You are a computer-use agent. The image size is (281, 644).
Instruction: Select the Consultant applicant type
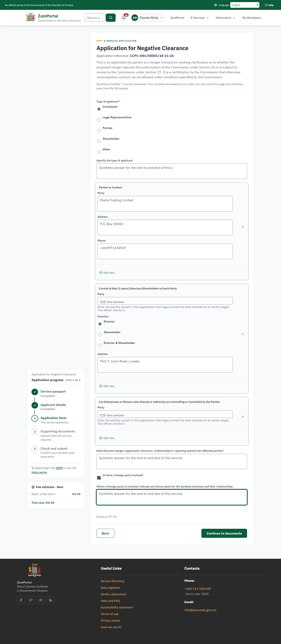pyautogui.click(x=99, y=109)
